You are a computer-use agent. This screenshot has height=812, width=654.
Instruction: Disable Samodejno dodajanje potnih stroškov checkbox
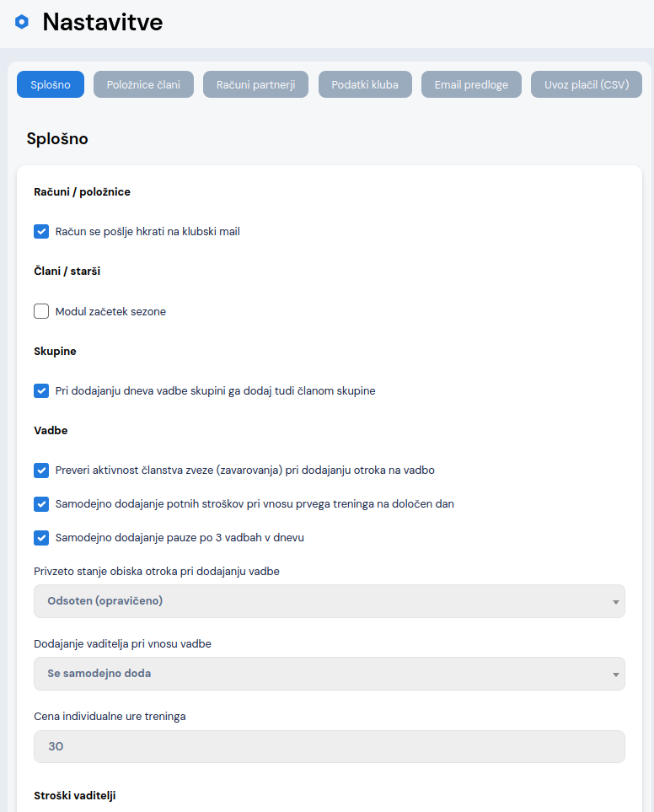pyautogui.click(x=41, y=503)
